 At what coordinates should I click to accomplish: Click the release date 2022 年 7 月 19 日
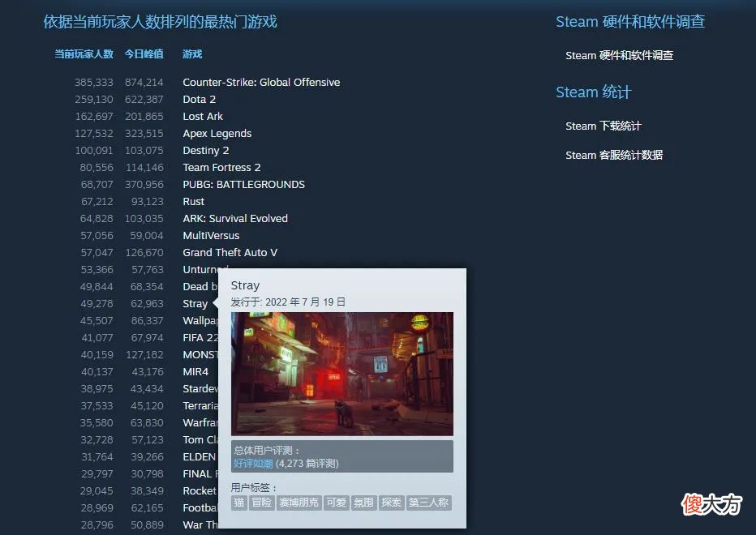(305, 302)
